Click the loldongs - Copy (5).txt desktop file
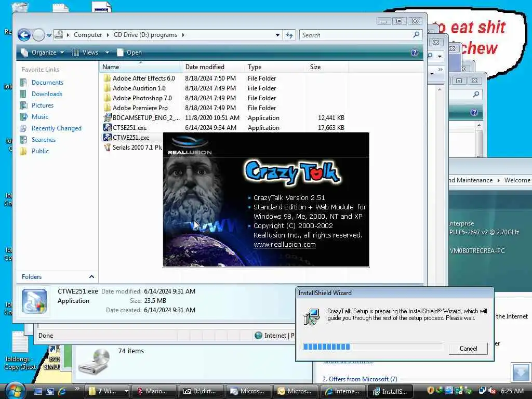Image resolution: width=532 pixels, height=399 pixels. click(20, 351)
